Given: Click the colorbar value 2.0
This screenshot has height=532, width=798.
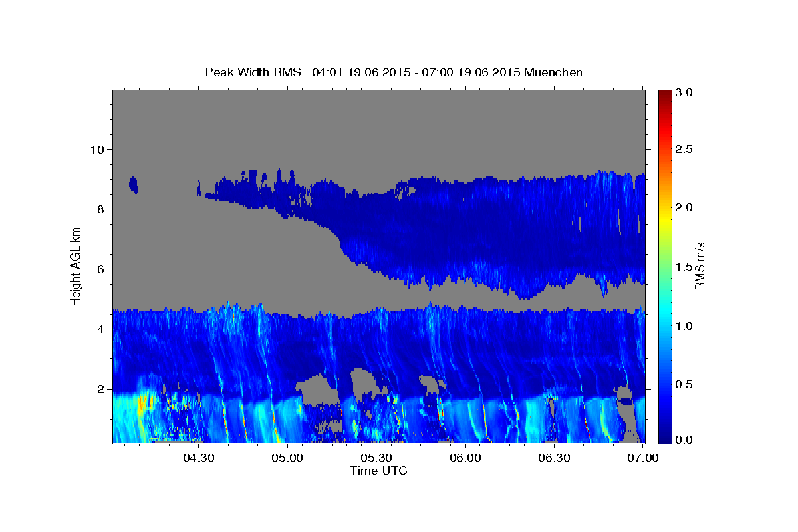Looking at the screenshot, I should 685,208.
